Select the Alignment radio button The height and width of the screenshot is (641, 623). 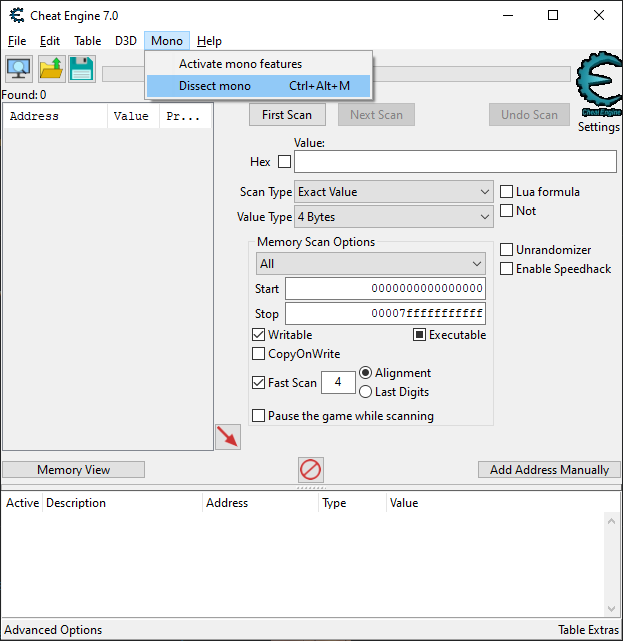click(x=365, y=373)
